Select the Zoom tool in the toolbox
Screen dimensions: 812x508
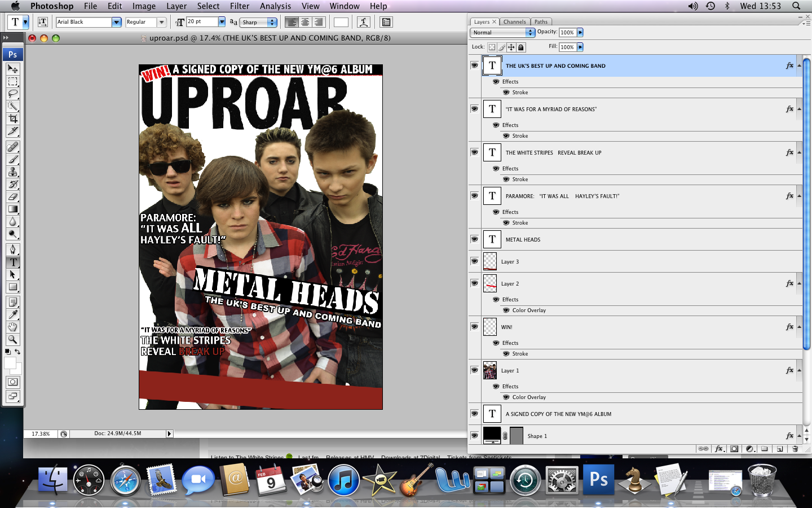tap(13, 340)
